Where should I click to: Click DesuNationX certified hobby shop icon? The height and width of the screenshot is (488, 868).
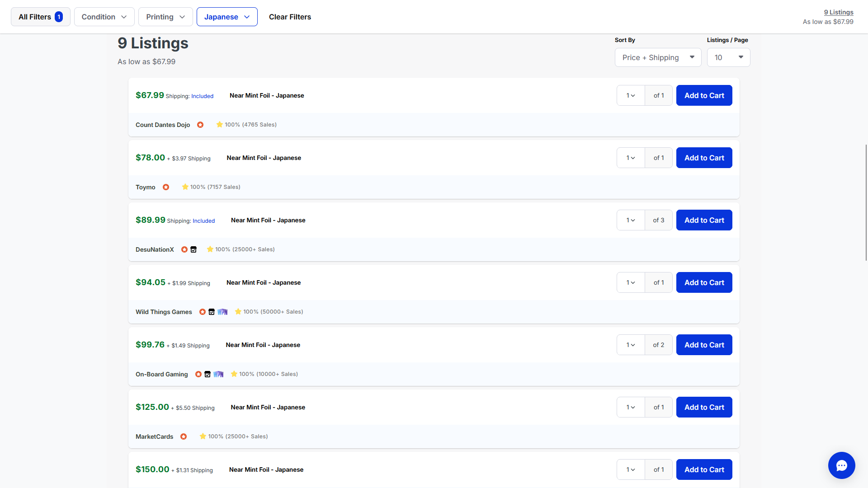point(193,249)
